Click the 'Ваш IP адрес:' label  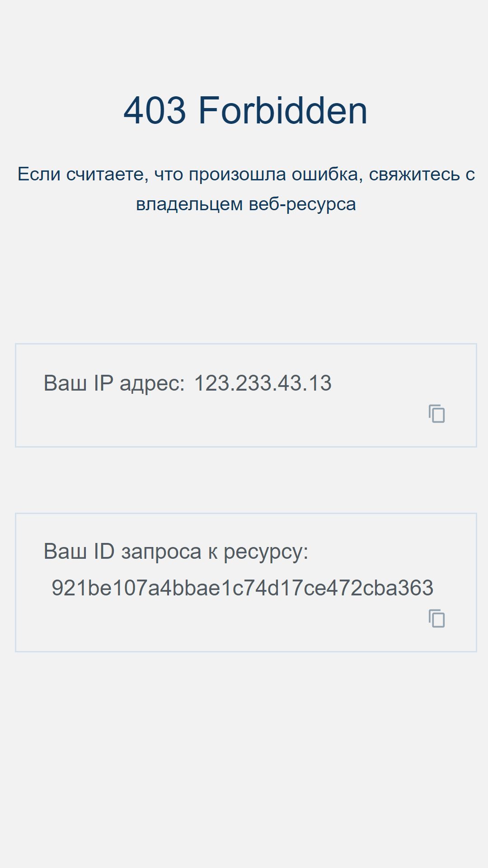pos(114,383)
